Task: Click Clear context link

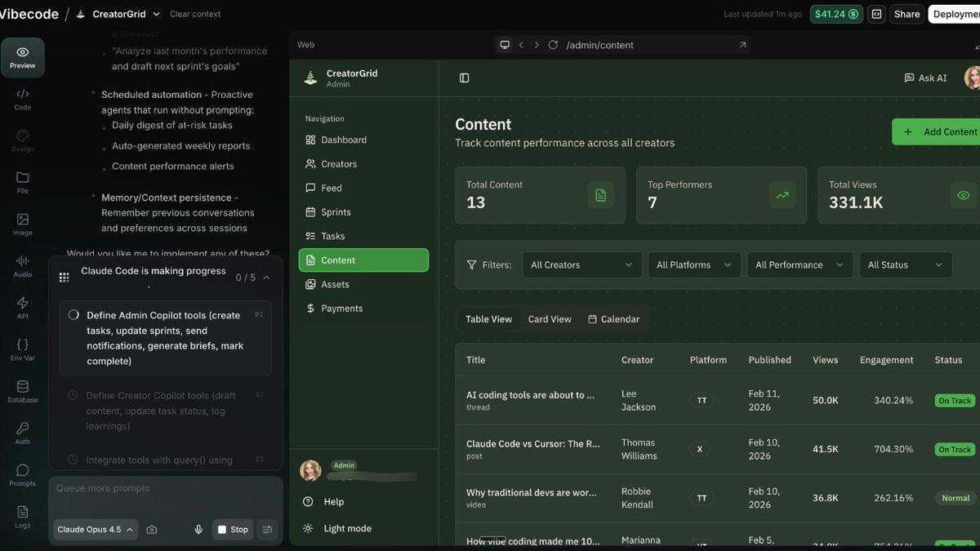Action: [195, 14]
